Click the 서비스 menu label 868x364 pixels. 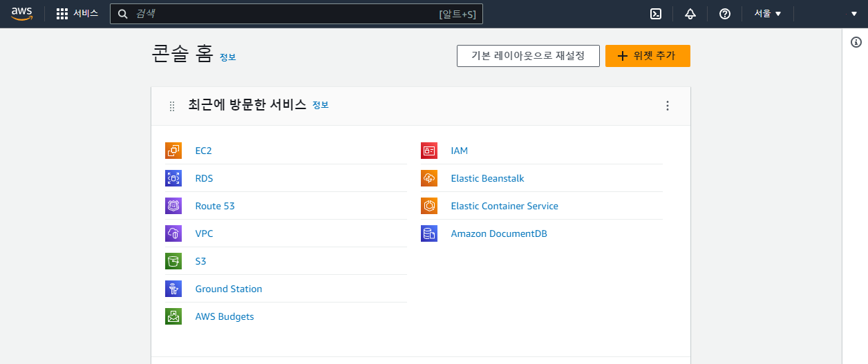(86, 14)
